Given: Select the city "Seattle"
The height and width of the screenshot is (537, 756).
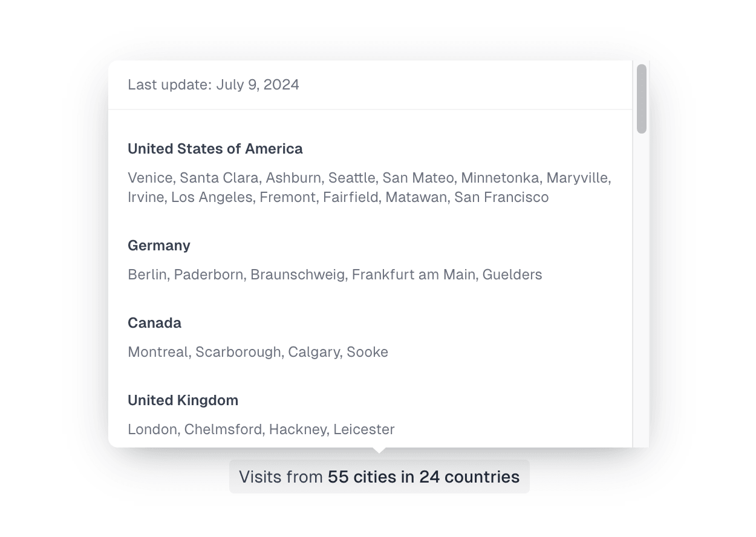Looking at the screenshot, I should tap(351, 178).
